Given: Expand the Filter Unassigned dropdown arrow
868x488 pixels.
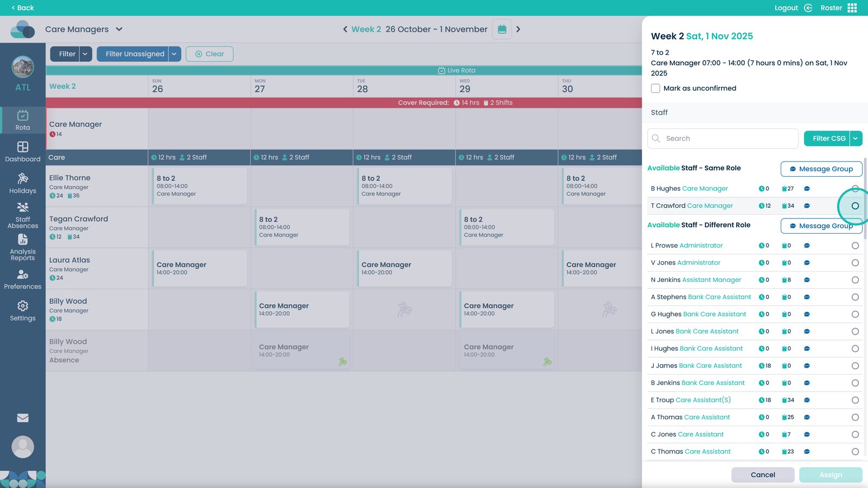Looking at the screenshot, I should (174, 54).
